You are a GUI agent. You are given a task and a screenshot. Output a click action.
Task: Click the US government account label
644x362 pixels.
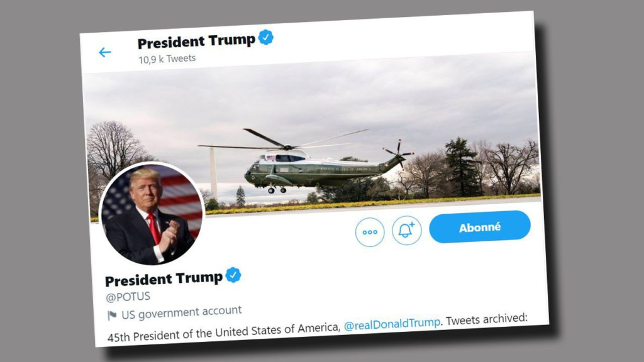pyautogui.click(x=181, y=312)
